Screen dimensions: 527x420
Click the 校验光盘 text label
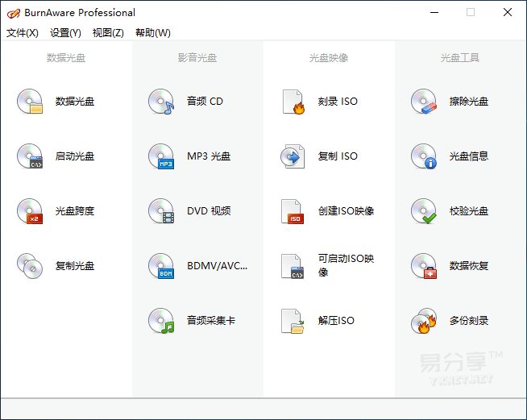(469, 211)
